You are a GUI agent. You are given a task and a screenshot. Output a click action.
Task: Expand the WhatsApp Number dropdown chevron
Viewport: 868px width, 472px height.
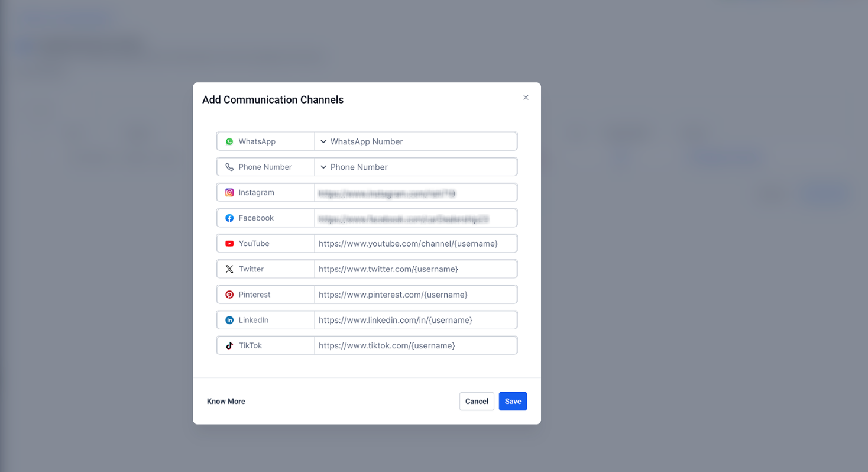[323, 141]
